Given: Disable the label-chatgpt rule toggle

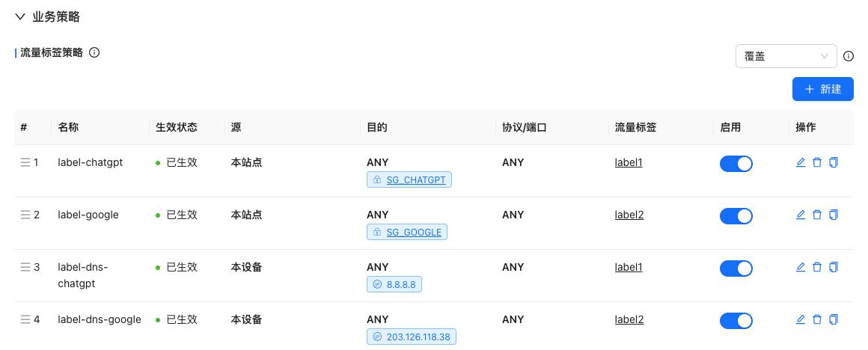Looking at the screenshot, I should (x=736, y=164).
